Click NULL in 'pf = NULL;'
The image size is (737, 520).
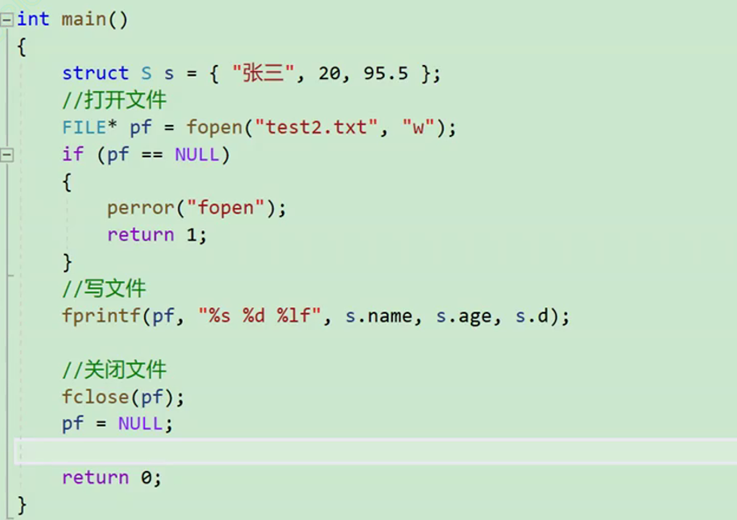pyautogui.click(x=140, y=424)
